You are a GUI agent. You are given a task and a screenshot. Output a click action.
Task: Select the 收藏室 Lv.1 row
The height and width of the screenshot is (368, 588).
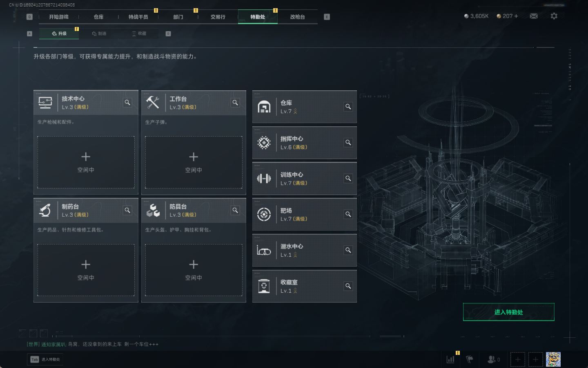click(x=305, y=286)
